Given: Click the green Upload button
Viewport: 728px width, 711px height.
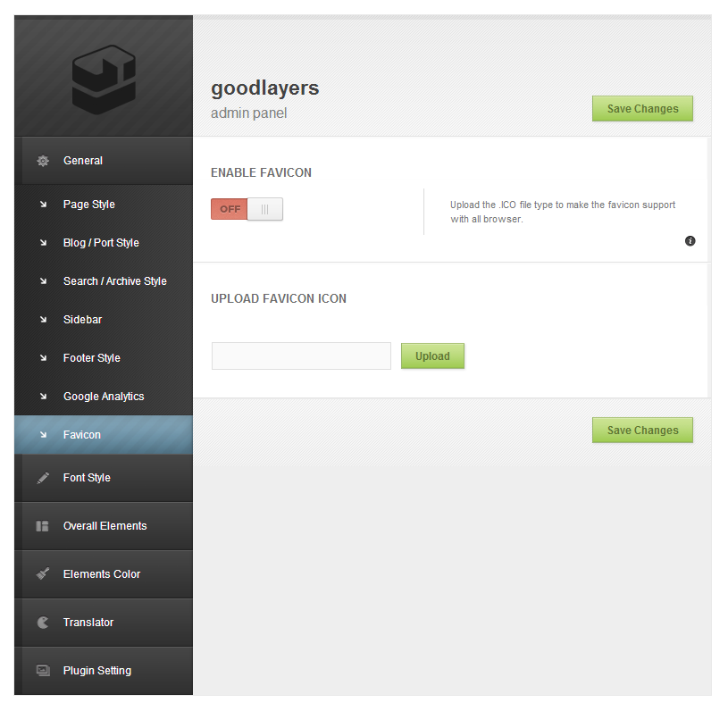Looking at the screenshot, I should (432, 356).
